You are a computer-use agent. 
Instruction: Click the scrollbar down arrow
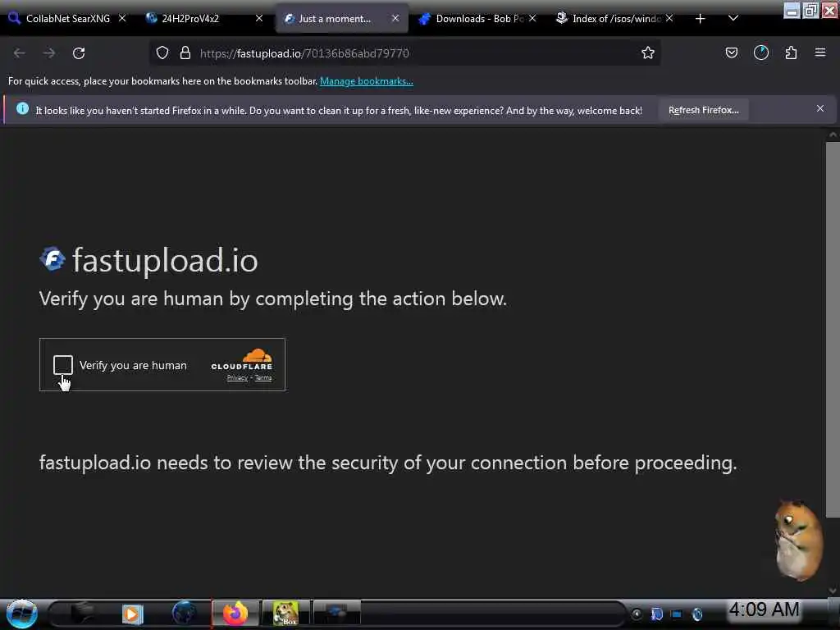pos(833,591)
